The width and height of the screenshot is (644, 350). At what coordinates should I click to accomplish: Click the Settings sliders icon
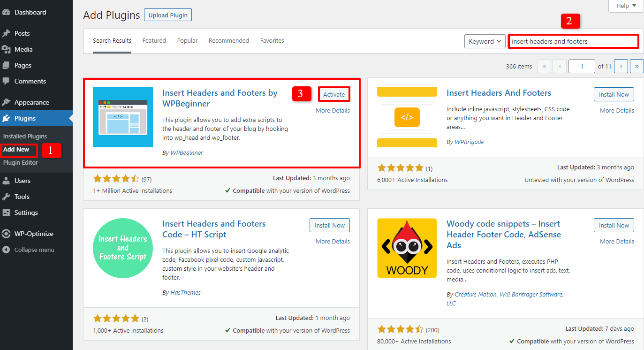6,213
